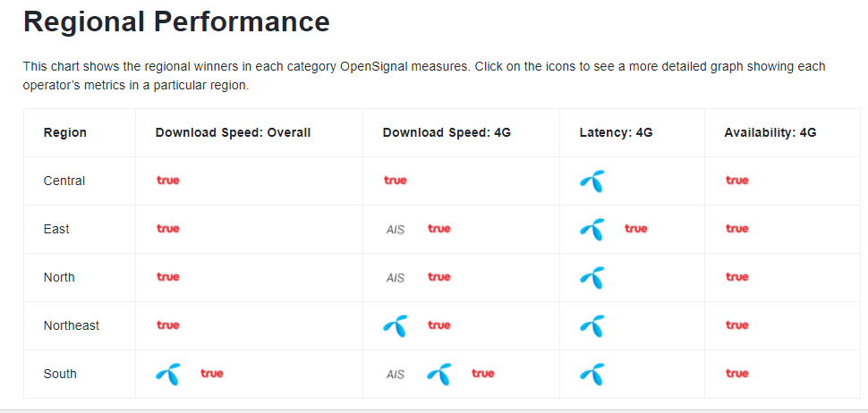This screenshot has height=413, width=868.
Task: Click the dtac icon in Northeast Download Speed: 4G
Action: tap(395, 326)
